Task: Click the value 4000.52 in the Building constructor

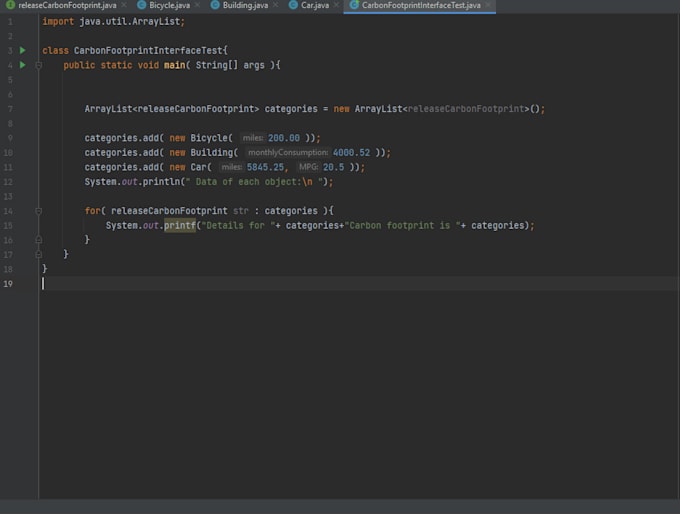Action: click(351, 153)
